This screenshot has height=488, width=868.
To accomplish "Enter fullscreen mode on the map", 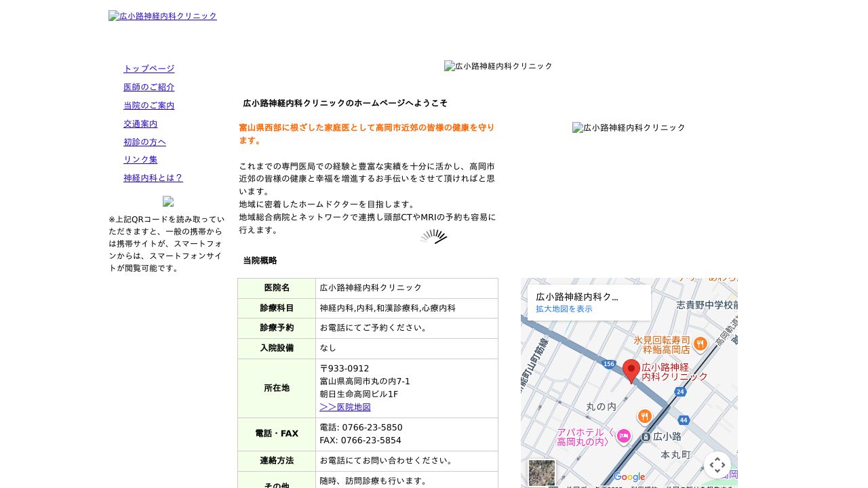I will [717, 465].
